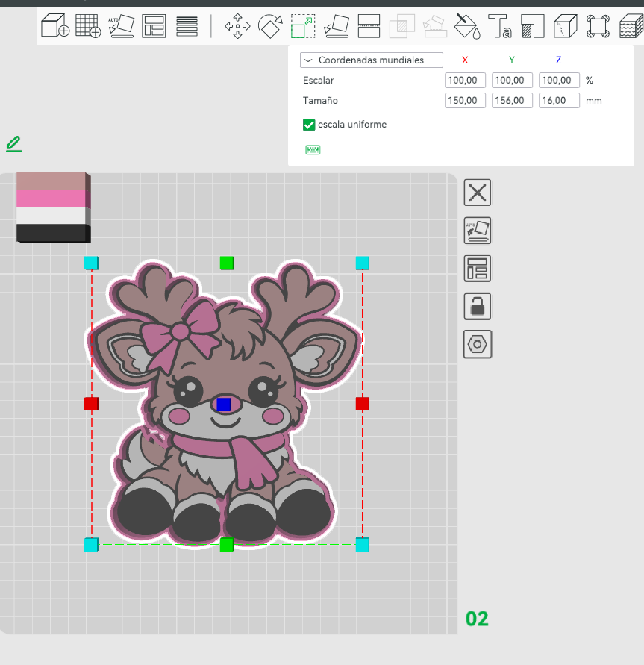Click the Tamaño Y field showing 156,00
The image size is (644, 665).
coord(512,101)
